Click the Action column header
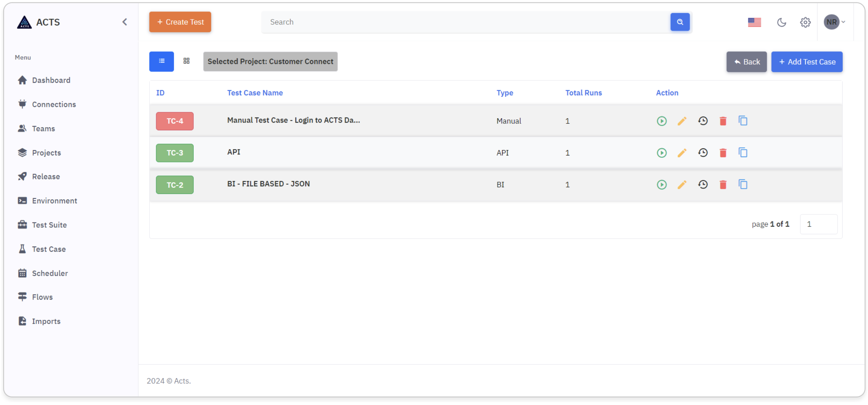Screen dimensions: 868x405 point(667,93)
